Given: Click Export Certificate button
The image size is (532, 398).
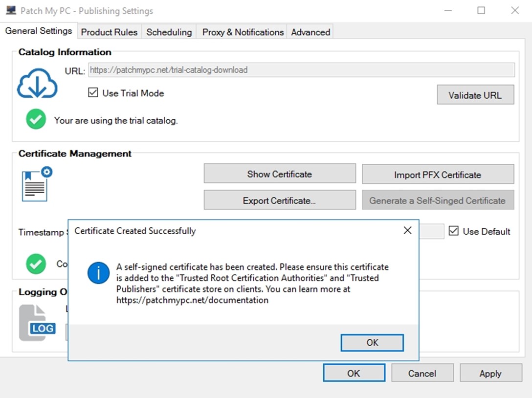Looking at the screenshot, I should tap(280, 200).
